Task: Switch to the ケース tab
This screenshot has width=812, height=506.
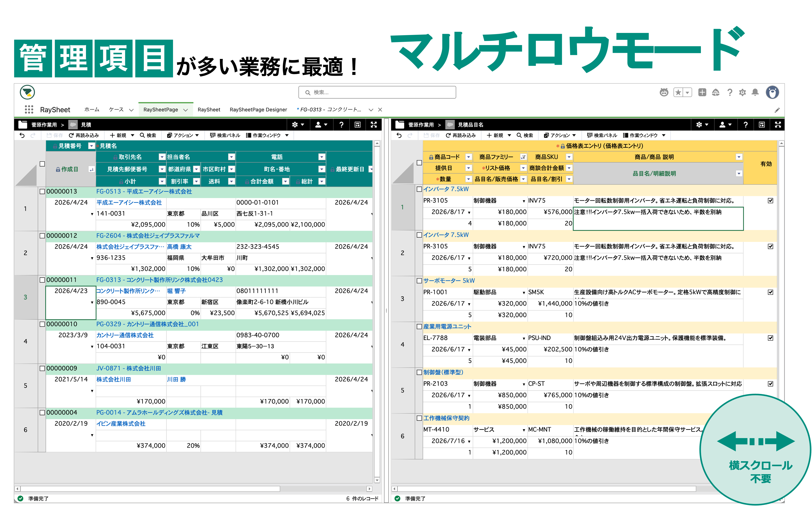Action: 116,110
